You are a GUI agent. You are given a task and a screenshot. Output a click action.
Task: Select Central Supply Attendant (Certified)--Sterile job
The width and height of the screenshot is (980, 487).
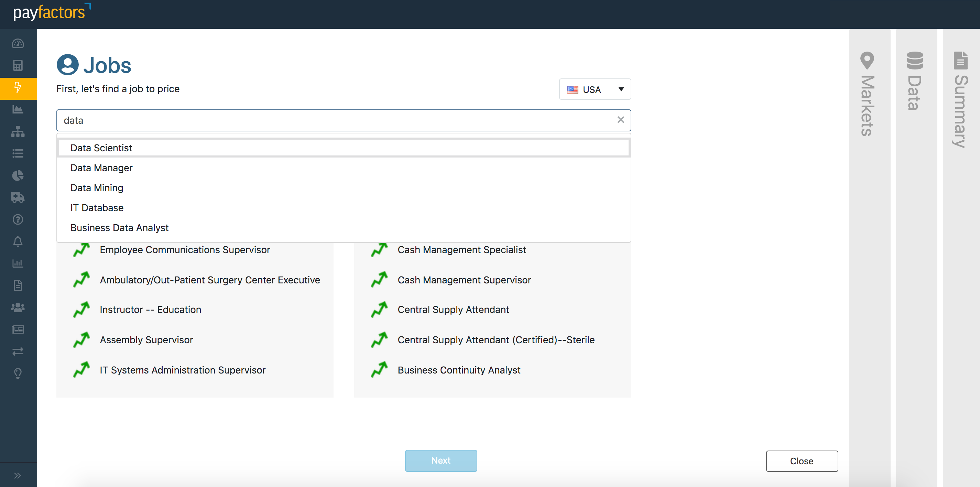pyautogui.click(x=496, y=340)
